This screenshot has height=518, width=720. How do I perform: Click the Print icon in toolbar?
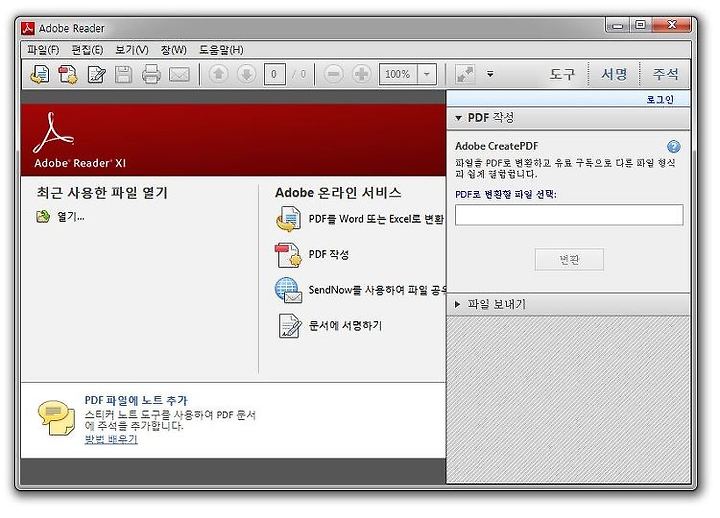[x=151, y=74]
